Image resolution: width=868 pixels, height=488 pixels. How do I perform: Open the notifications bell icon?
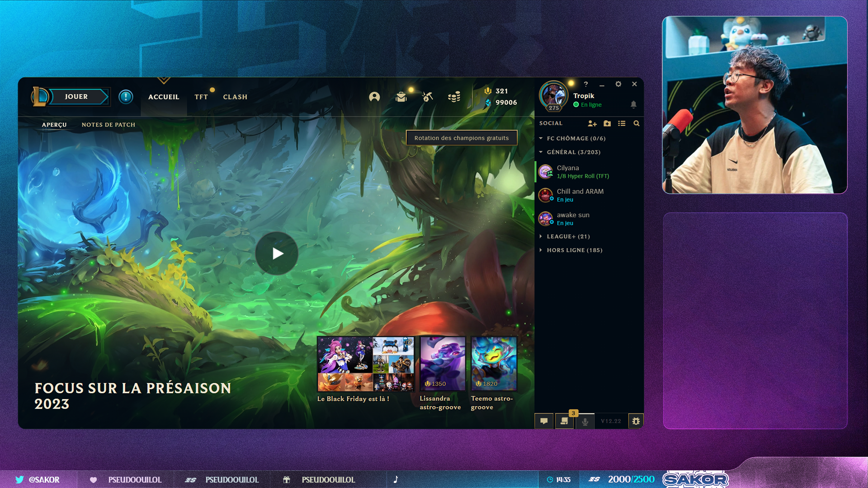(633, 104)
